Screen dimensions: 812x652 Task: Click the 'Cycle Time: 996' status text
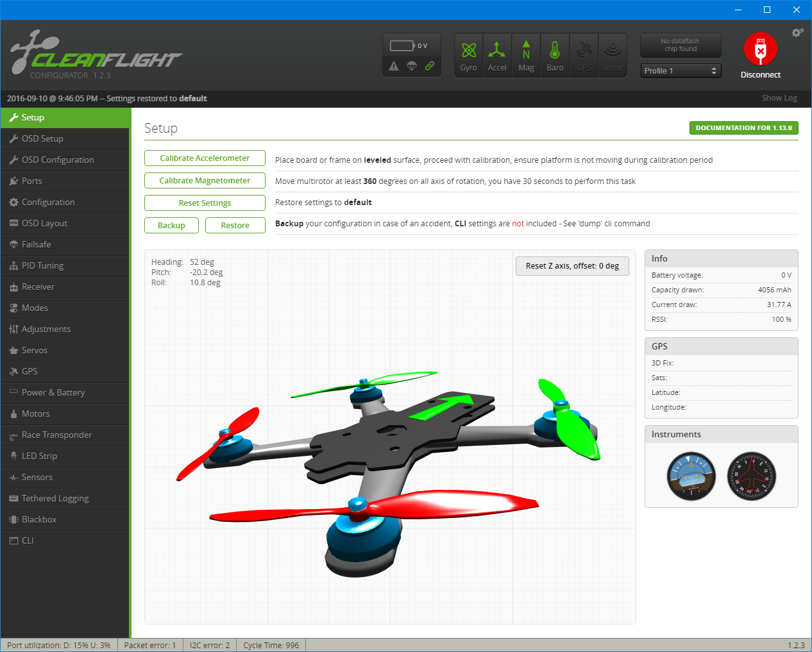(x=271, y=645)
